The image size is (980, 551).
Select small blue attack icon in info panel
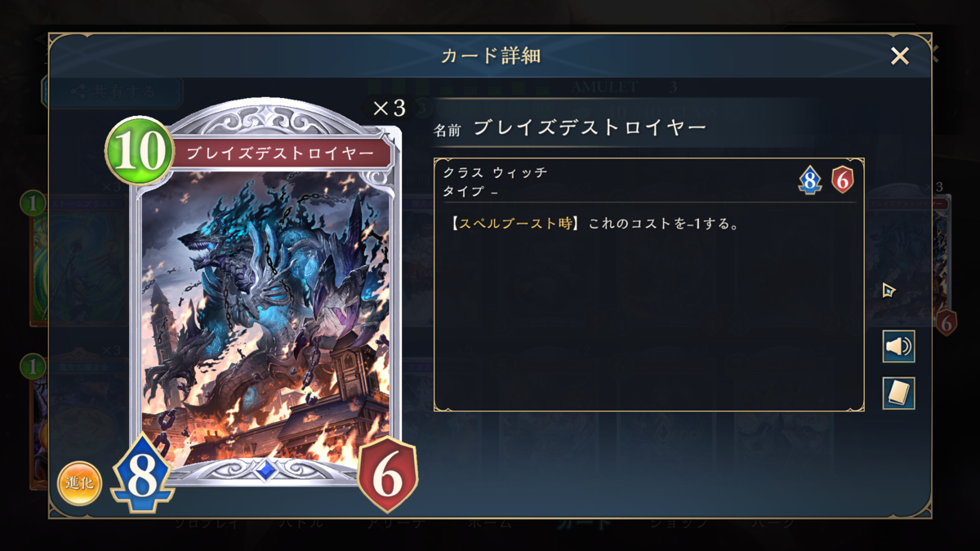point(809,180)
